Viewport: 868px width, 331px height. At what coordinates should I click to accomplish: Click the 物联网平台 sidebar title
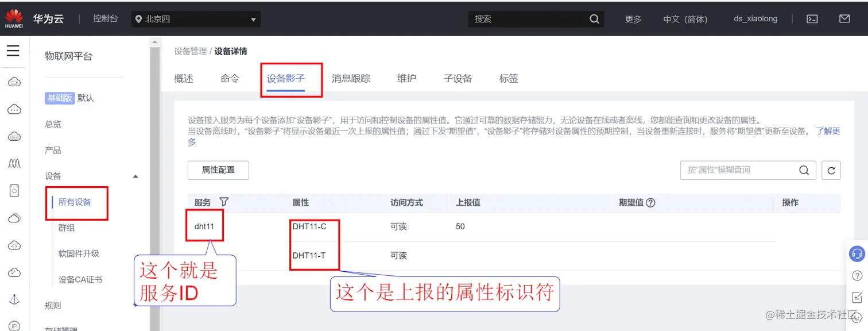point(68,56)
